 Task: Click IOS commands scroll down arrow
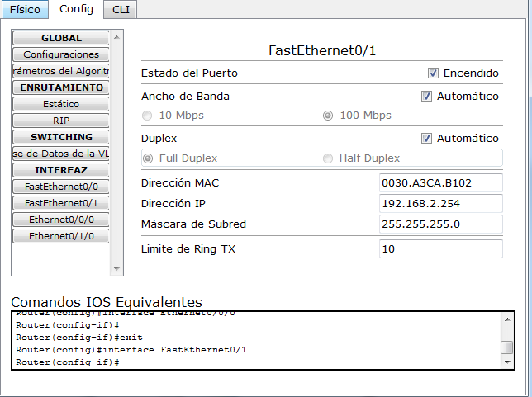507,362
